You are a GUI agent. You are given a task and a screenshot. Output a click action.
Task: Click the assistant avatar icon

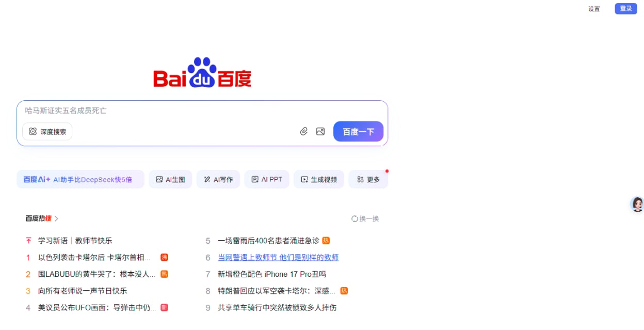click(638, 204)
